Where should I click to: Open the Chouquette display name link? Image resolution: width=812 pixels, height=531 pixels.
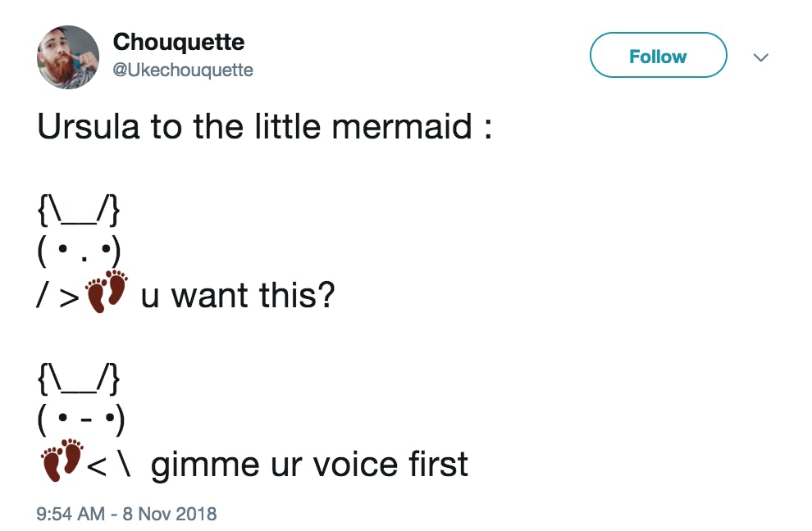178,42
